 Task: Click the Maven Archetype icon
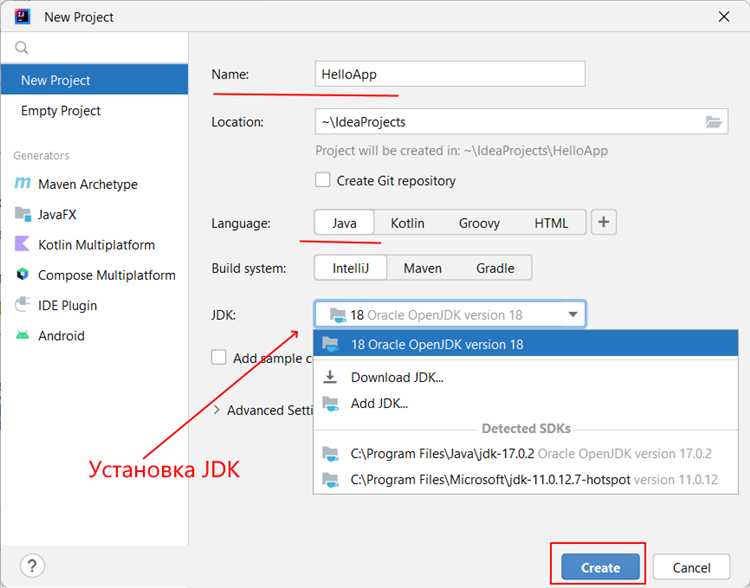tap(22, 183)
